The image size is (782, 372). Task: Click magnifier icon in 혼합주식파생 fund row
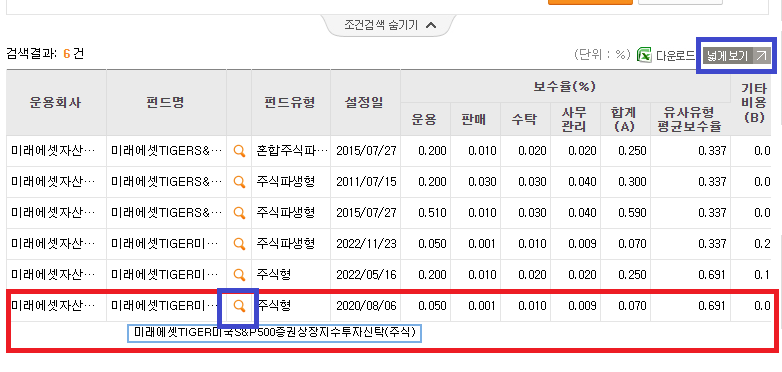click(239, 151)
